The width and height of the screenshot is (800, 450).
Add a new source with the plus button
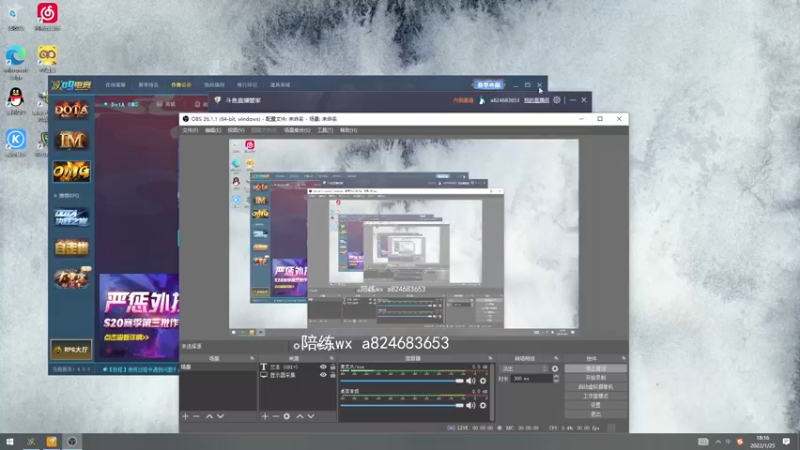[264, 416]
